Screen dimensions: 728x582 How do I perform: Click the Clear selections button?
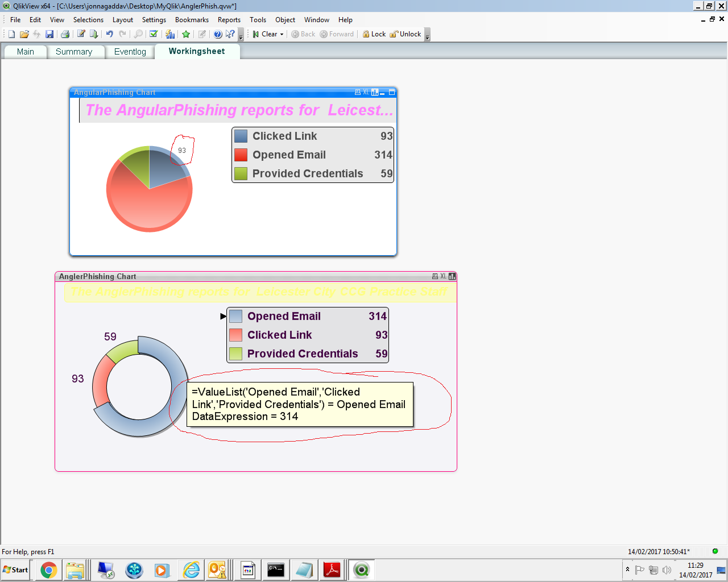265,34
